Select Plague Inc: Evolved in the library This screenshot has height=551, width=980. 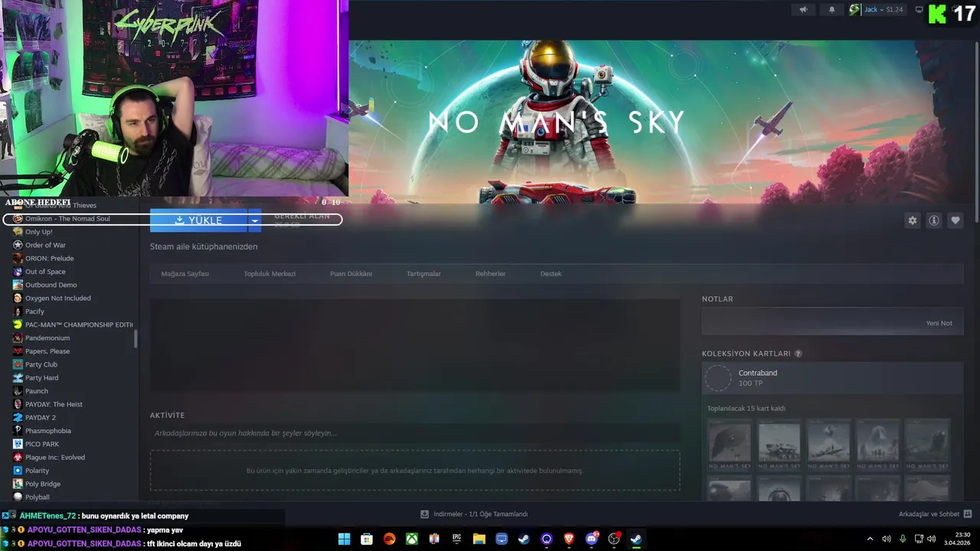tap(55, 458)
